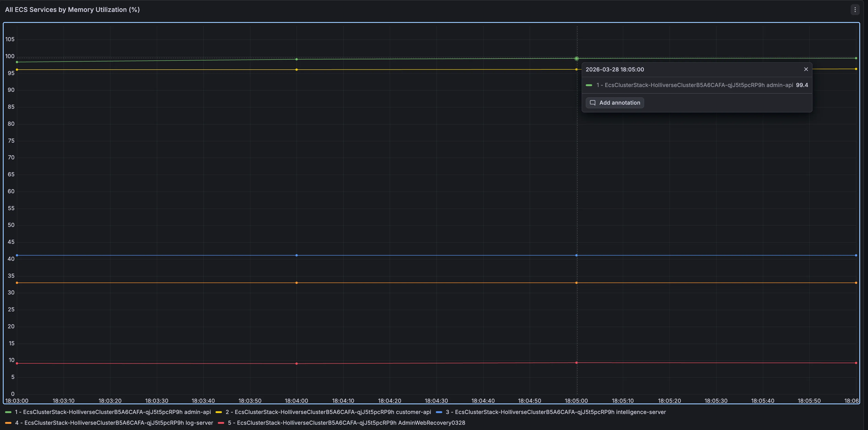Select the highlighted admin-api point at 18:05:00
This screenshot has width=868, height=430.
tap(576, 59)
